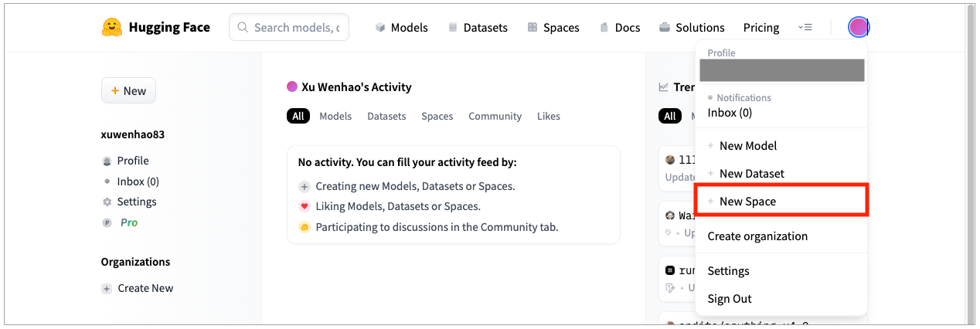Select the Datasets activity filter tab
Viewport: 980px width, 329px height.
click(x=386, y=117)
